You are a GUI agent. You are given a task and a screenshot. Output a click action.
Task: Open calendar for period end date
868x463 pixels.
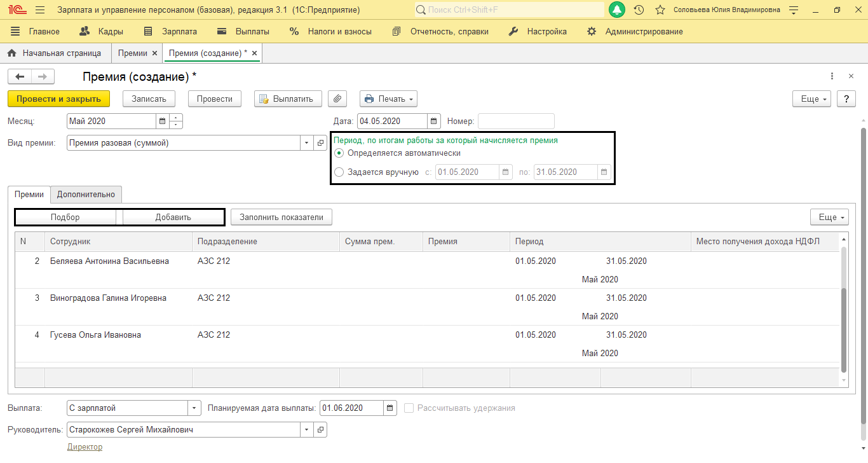coord(604,172)
